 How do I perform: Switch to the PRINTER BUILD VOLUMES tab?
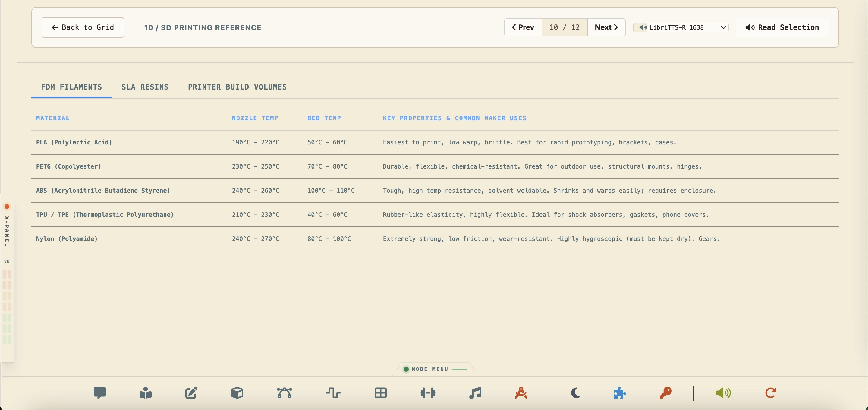[x=237, y=87]
